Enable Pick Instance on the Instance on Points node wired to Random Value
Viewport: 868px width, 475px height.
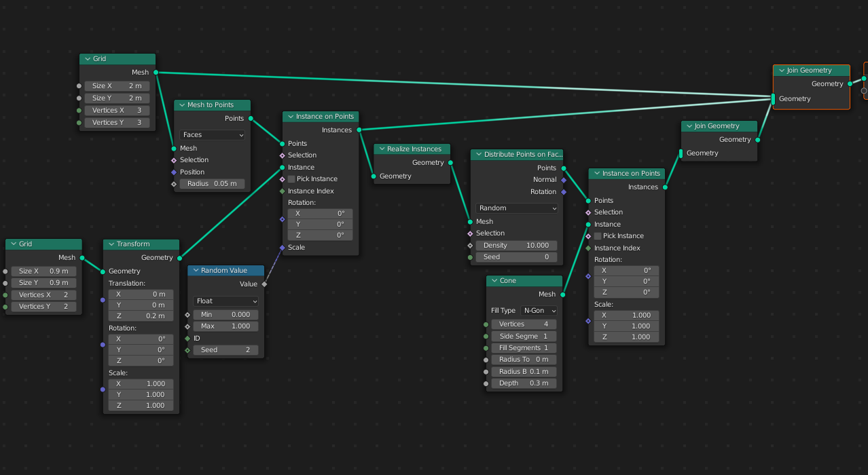pos(291,179)
